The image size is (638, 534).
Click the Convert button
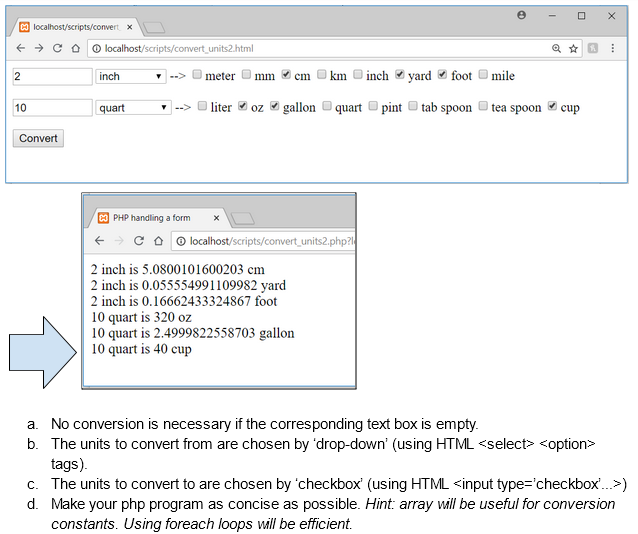[38, 138]
